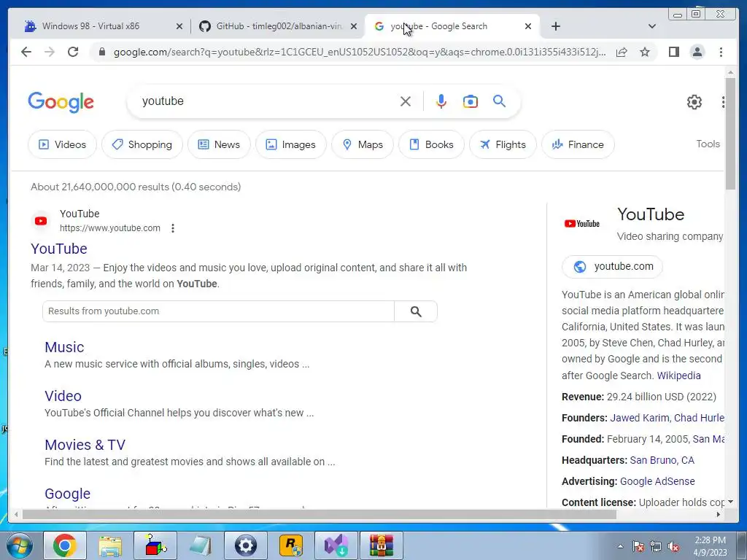Switch to Maps results
This screenshot has width=747, height=560.
point(363,144)
